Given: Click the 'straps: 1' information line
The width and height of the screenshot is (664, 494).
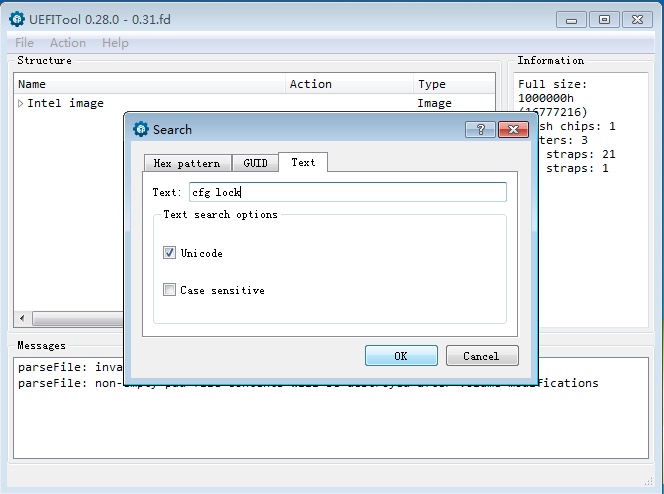Looking at the screenshot, I should pos(577,168).
